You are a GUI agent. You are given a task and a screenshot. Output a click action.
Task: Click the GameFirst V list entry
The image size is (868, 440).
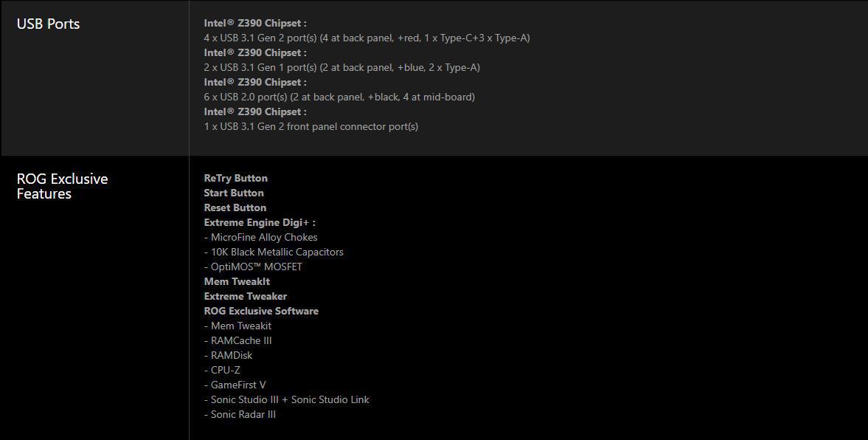pyautogui.click(x=235, y=385)
